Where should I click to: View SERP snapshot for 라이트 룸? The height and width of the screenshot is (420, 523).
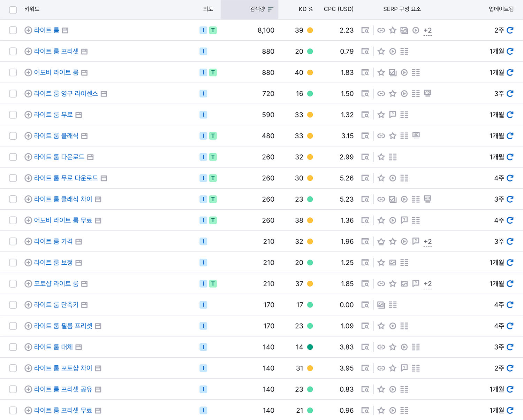pos(365,30)
